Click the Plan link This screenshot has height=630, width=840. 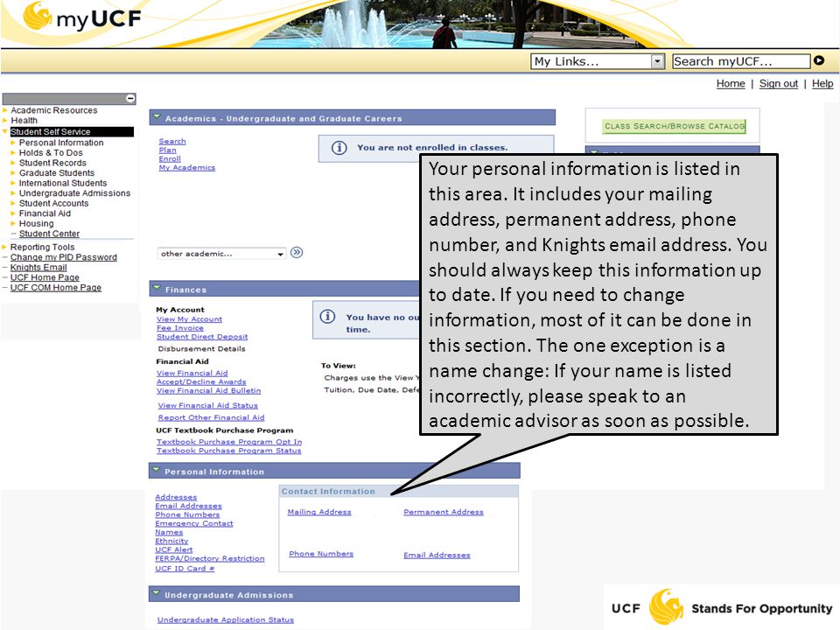pyautogui.click(x=168, y=150)
